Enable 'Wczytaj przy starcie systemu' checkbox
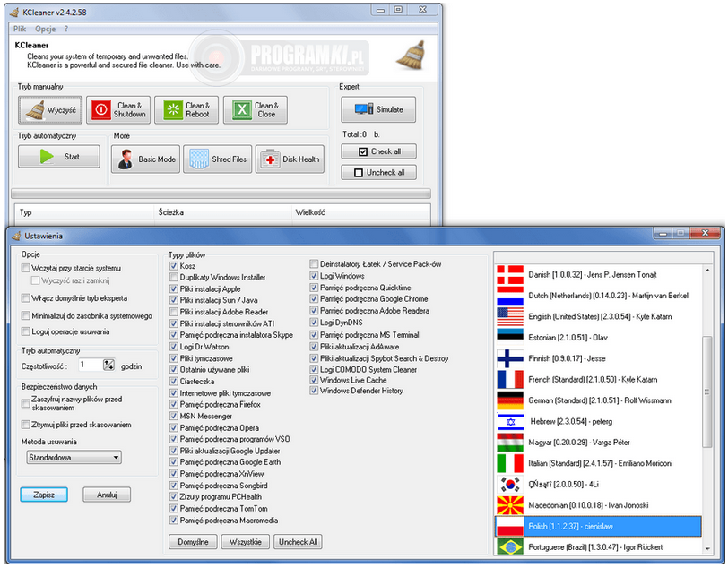This screenshot has width=728, height=568. pyautogui.click(x=25, y=268)
